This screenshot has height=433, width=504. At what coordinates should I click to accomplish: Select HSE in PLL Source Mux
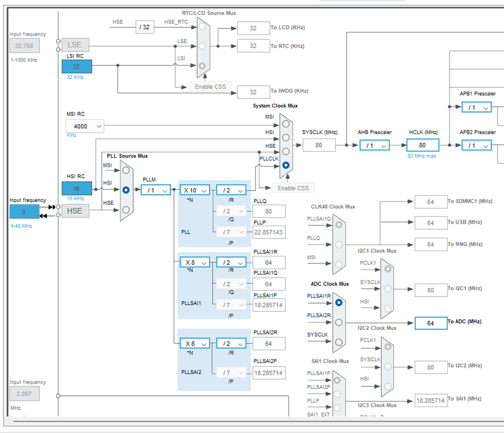[126, 210]
